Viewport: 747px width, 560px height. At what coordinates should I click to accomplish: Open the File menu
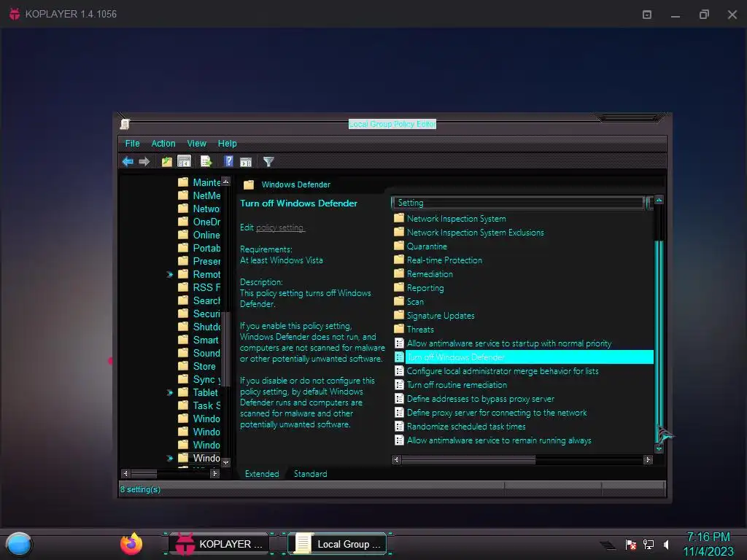[x=133, y=144]
